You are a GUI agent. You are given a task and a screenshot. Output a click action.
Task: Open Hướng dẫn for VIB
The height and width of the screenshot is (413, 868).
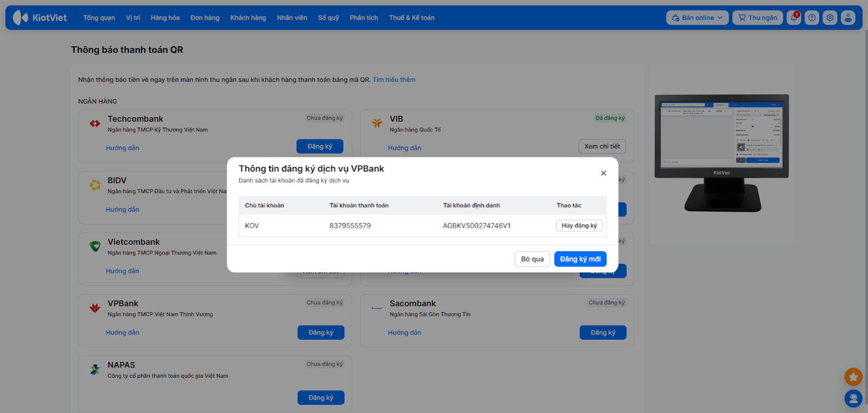click(x=405, y=148)
